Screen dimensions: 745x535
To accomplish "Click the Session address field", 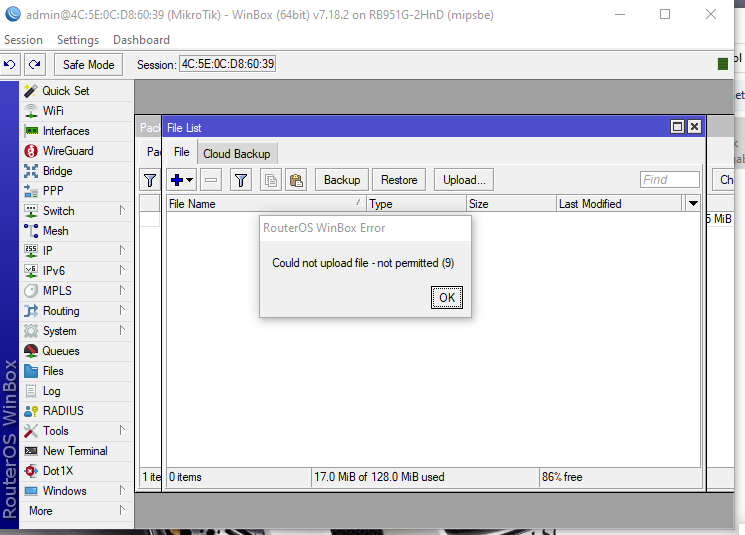I will (x=228, y=64).
